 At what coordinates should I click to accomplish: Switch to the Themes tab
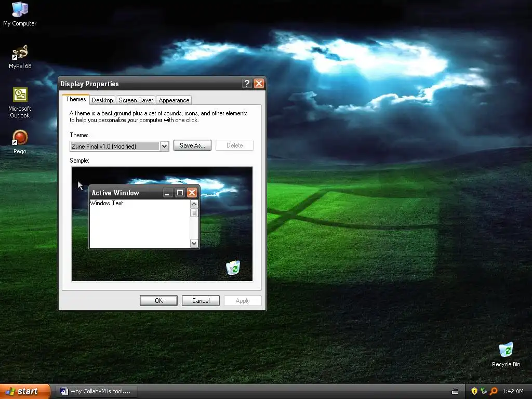(x=76, y=99)
